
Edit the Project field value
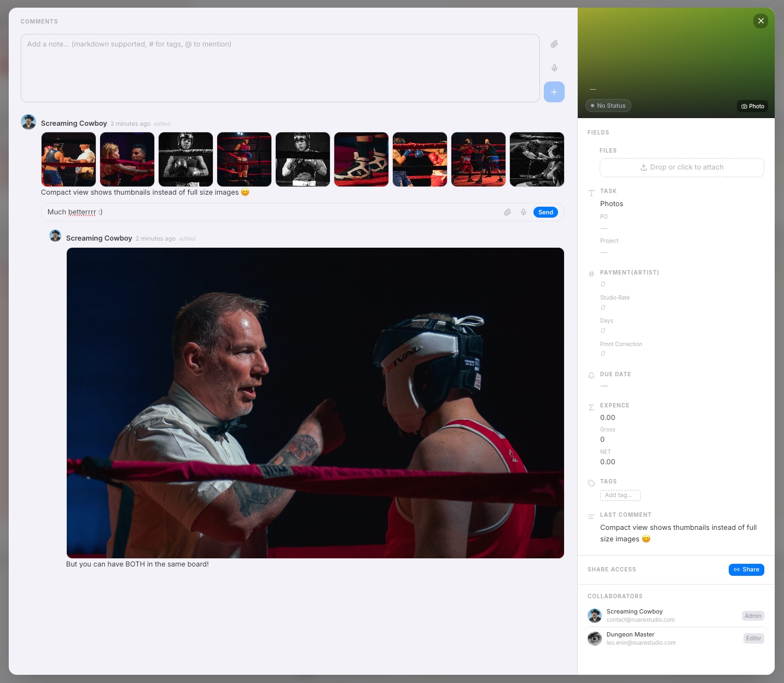pos(604,253)
